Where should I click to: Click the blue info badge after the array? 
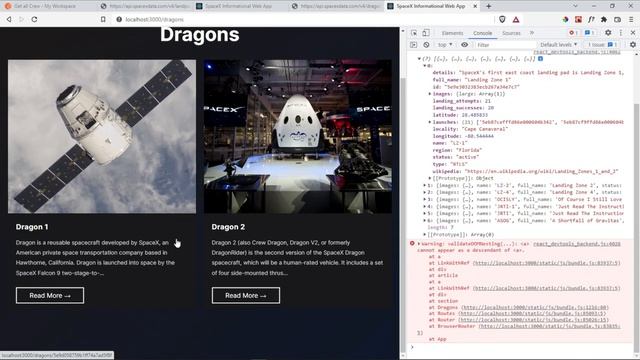tap(540, 59)
